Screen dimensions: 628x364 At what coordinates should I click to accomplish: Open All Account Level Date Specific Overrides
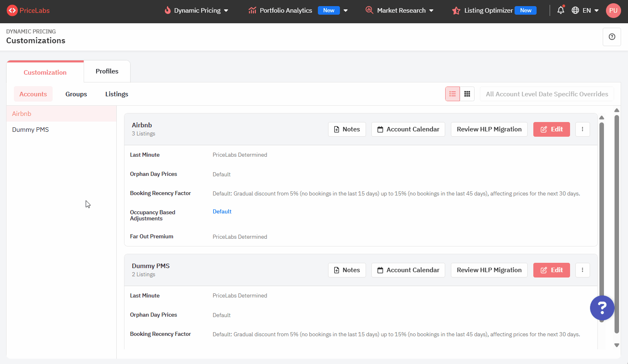click(x=547, y=94)
